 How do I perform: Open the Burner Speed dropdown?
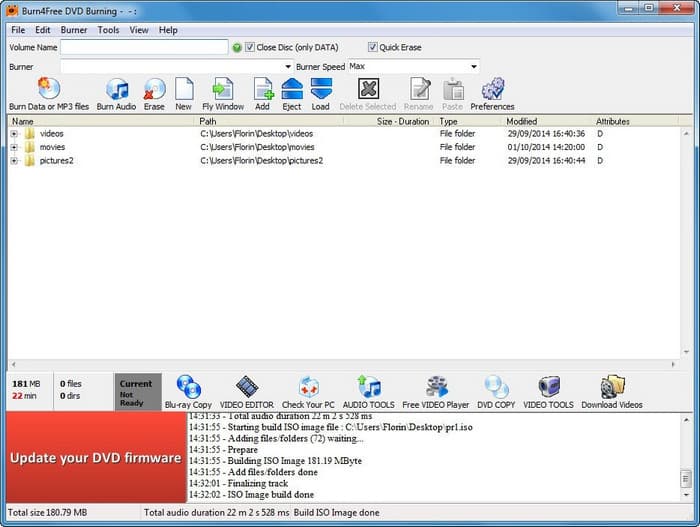click(x=474, y=67)
